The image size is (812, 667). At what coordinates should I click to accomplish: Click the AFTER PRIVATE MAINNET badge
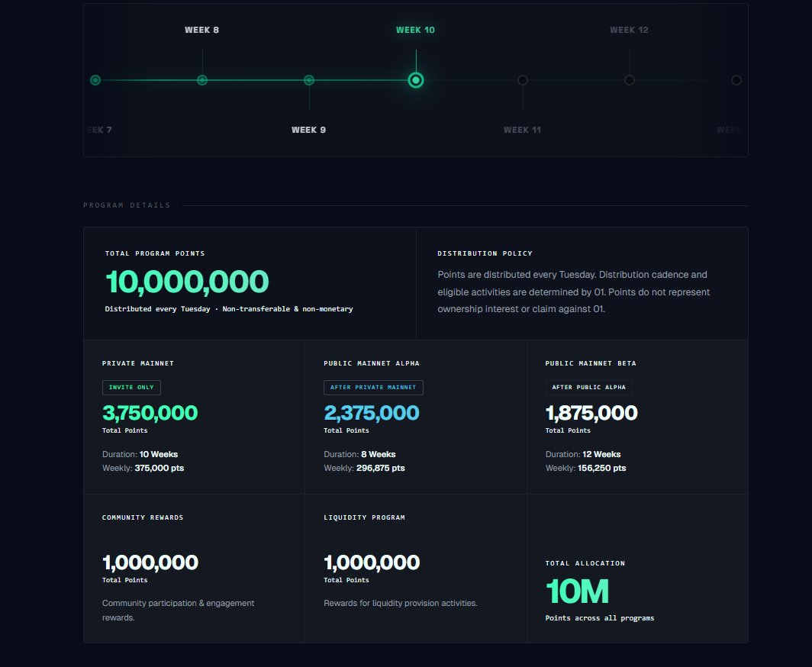[x=373, y=388]
